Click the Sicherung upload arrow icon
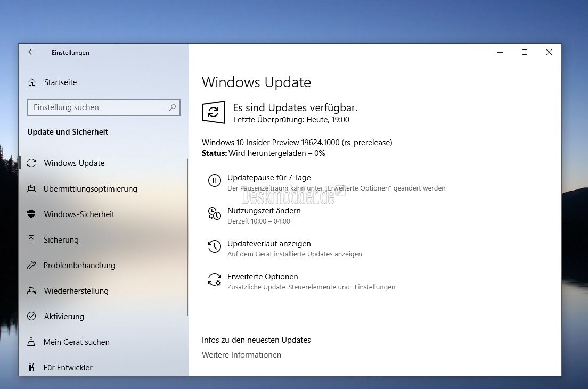 [31, 239]
